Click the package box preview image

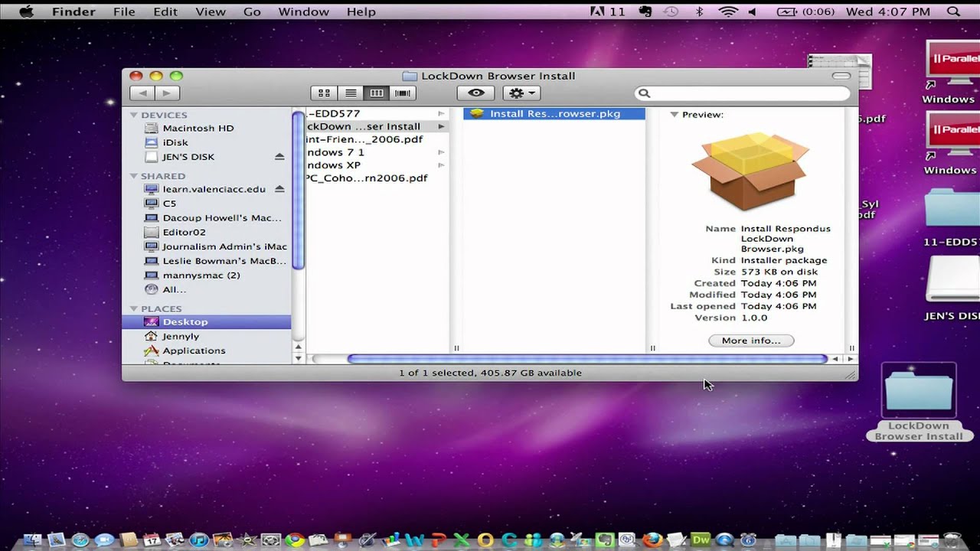pos(750,171)
